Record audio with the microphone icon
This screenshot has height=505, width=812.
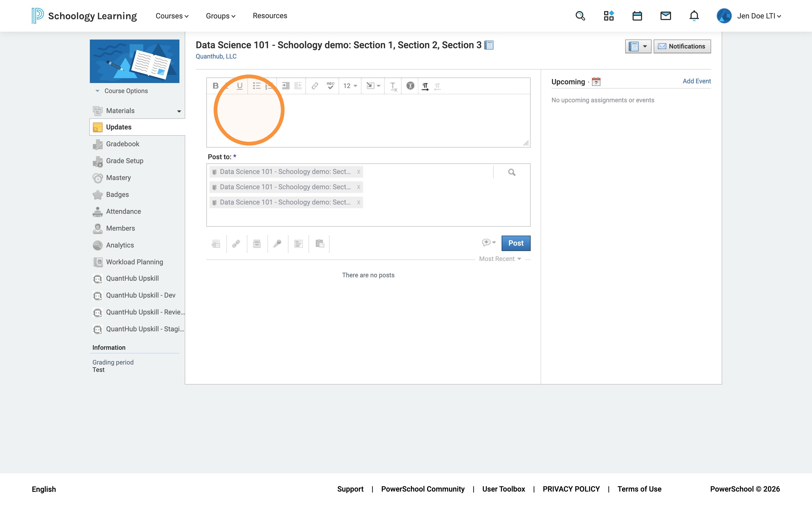click(277, 244)
